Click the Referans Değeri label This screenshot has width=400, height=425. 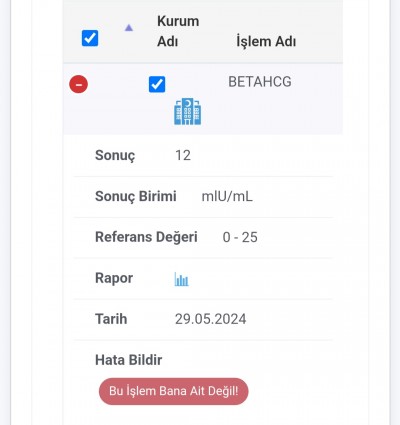(146, 237)
